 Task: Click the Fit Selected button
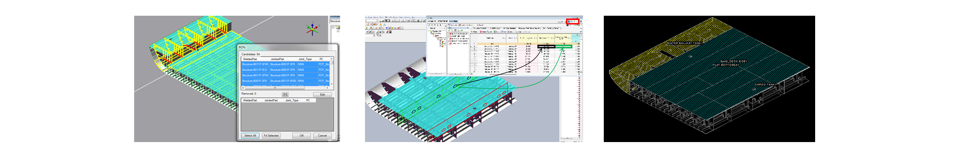pos(271,135)
